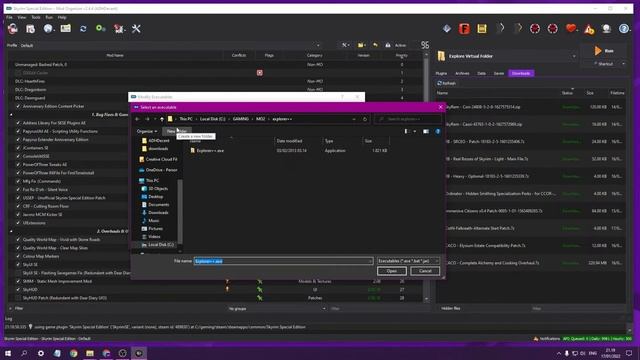Click the second dark red round shortcut icon
The height and width of the screenshot is (360, 640).
tap(553, 29)
